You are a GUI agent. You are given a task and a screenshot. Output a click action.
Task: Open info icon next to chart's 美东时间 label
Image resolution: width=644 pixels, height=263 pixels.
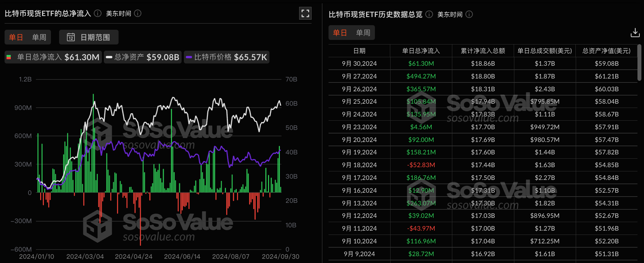(x=138, y=13)
